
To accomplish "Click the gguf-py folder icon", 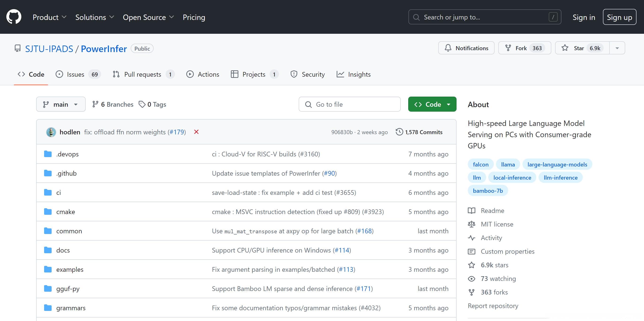I will point(48,289).
